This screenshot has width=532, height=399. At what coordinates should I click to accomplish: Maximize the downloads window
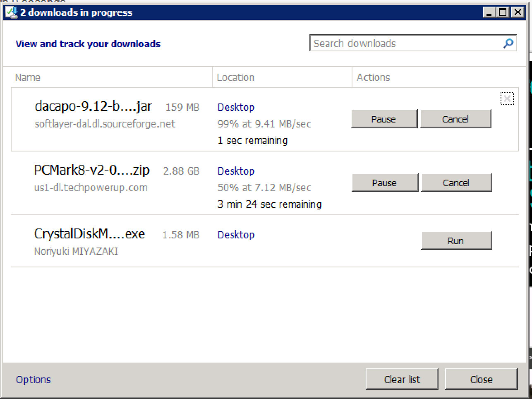point(503,12)
